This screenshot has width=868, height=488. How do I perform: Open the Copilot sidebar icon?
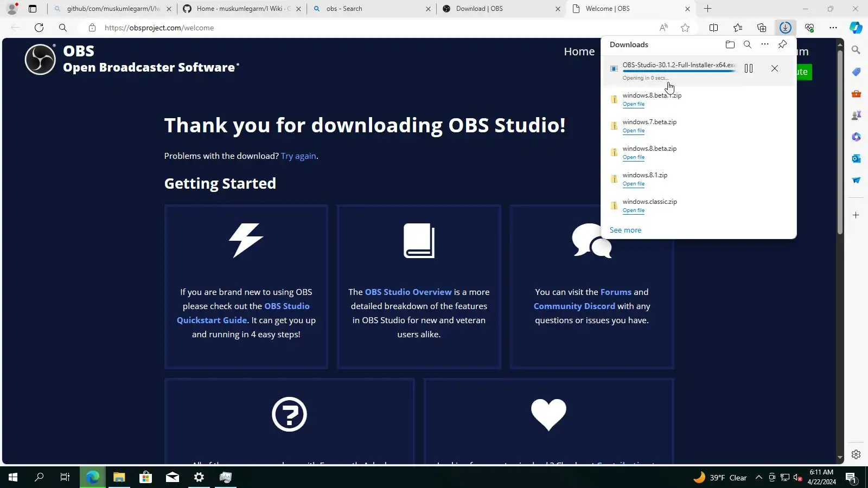[856, 28]
